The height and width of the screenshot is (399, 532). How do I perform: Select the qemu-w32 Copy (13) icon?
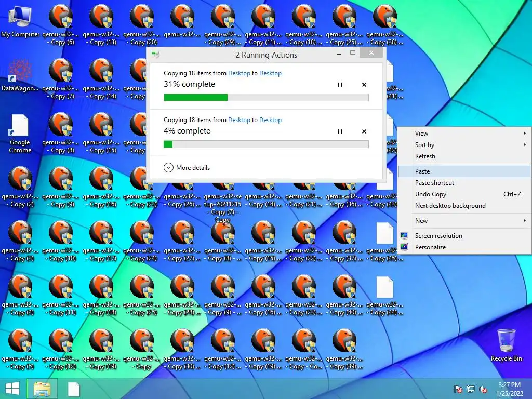point(101,25)
